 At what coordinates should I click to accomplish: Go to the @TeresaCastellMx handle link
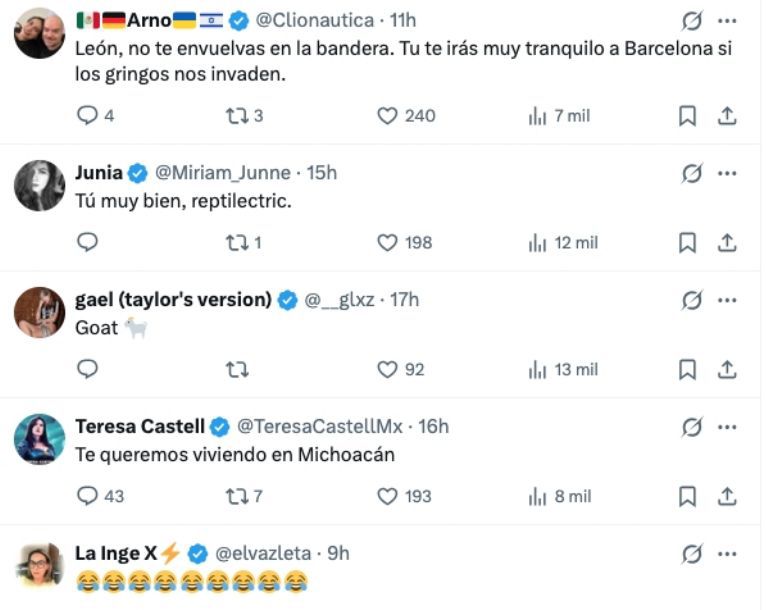click(319, 427)
